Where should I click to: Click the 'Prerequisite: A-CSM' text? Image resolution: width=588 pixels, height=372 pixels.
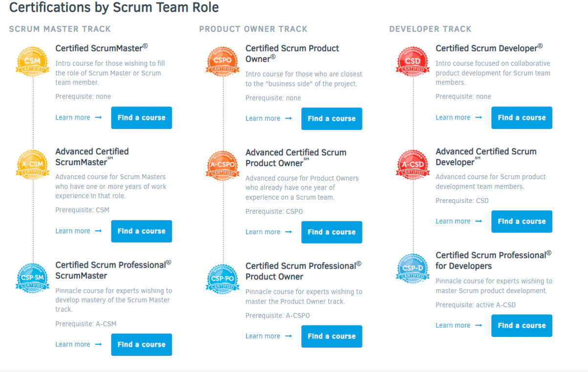(x=86, y=324)
